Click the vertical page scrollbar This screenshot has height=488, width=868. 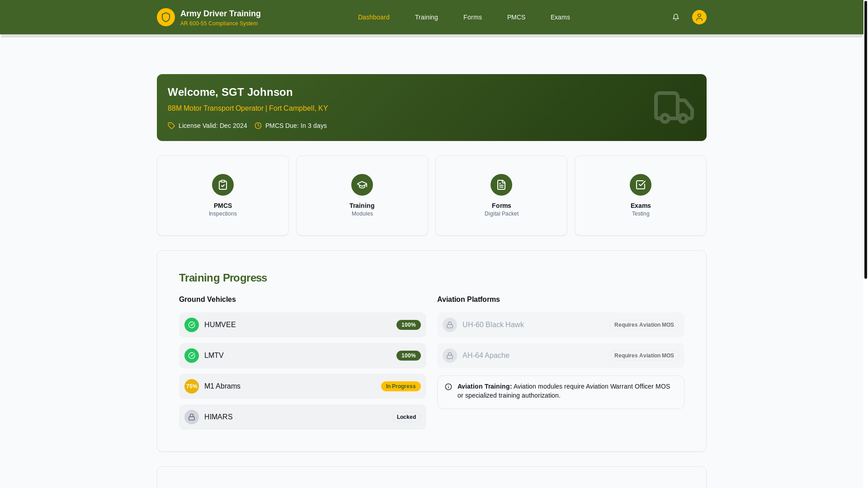point(866,140)
